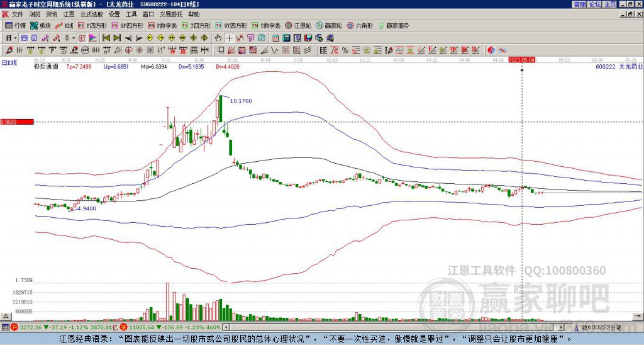Viewport: 644px width, 345px height.
Task: Expand the candlestick style dropdown arrow
Action: [74, 38]
